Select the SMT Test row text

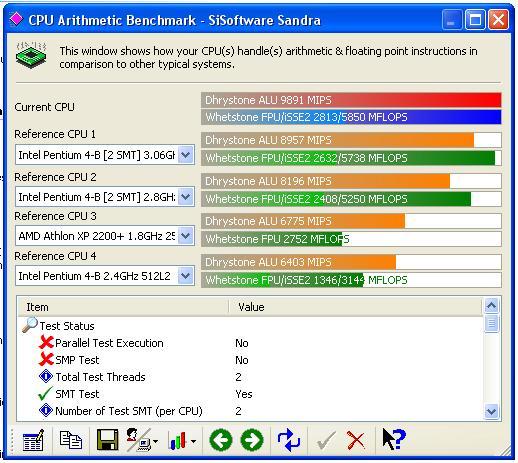77,394
